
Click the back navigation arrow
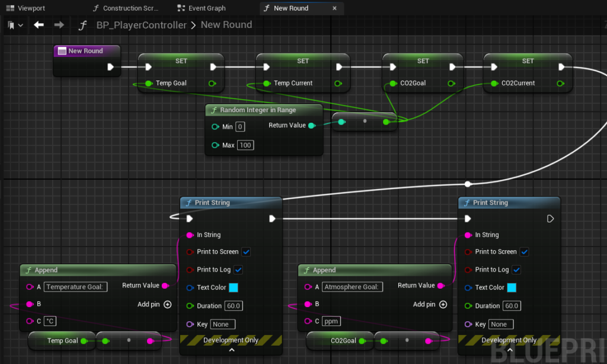tap(39, 25)
